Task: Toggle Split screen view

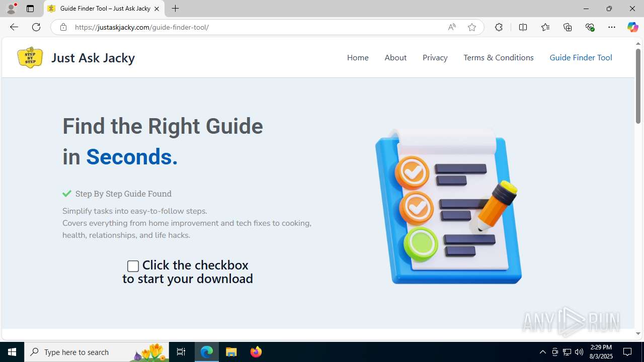Action: 523,27
